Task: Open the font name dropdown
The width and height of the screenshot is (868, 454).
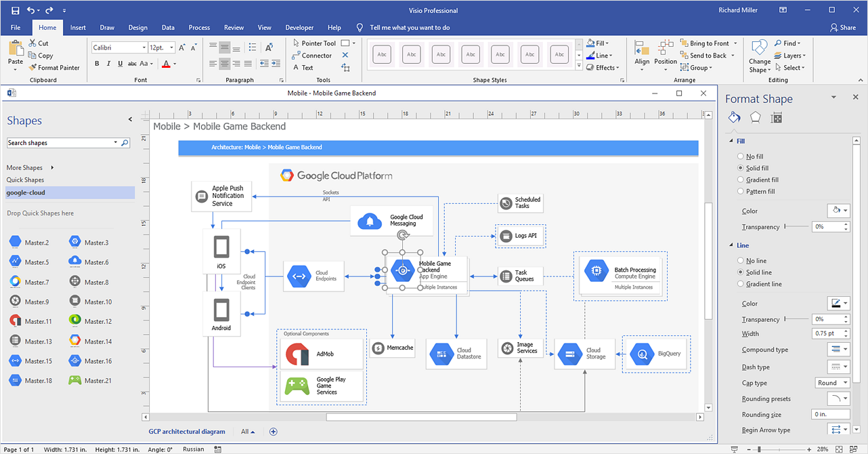Action: [144, 47]
